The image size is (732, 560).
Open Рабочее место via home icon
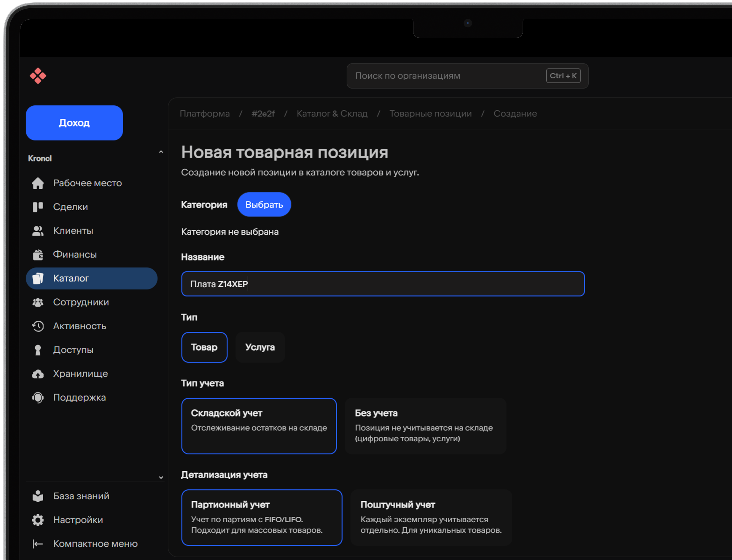(x=38, y=183)
